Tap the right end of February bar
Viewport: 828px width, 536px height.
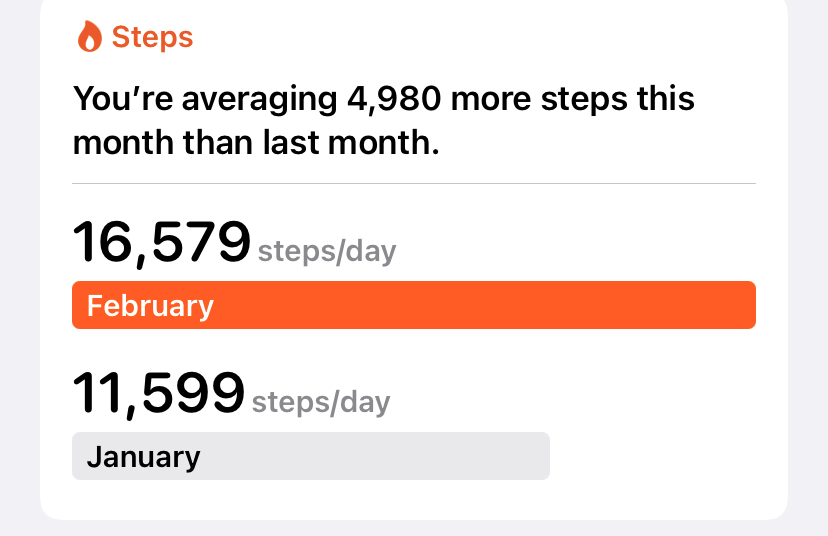coord(738,305)
